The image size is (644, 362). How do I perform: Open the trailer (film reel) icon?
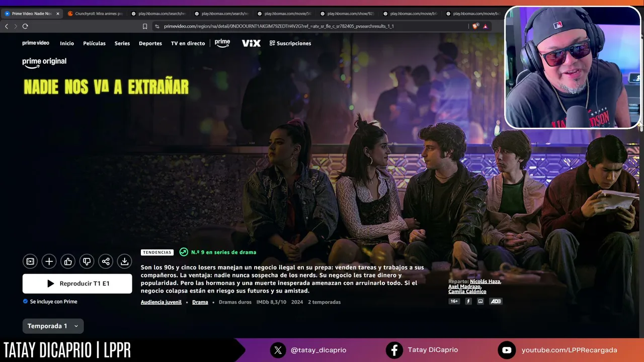pos(30,261)
